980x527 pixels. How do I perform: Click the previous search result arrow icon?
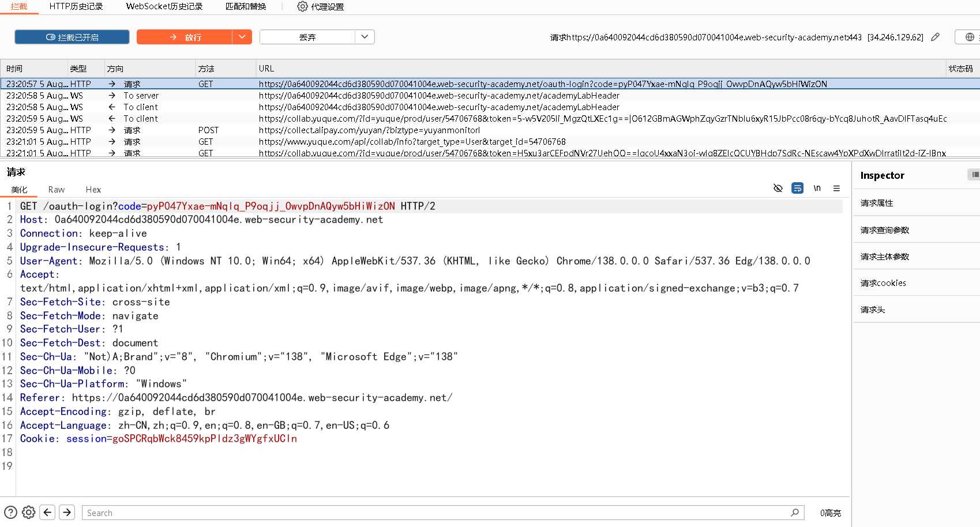point(47,512)
